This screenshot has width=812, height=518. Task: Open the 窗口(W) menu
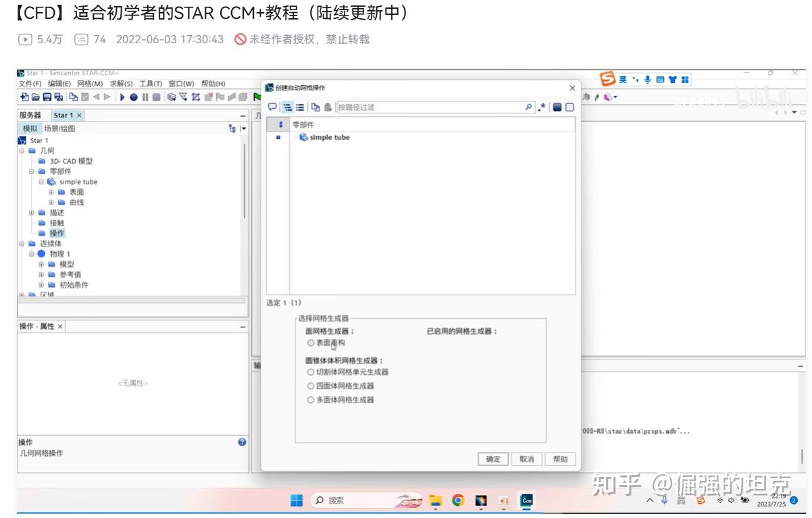(x=181, y=84)
